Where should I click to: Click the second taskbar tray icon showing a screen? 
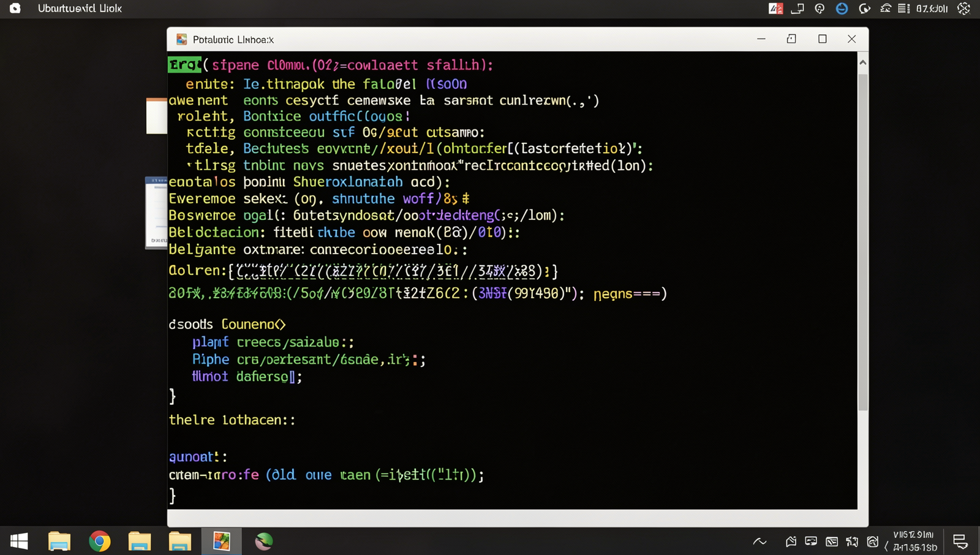(x=811, y=542)
